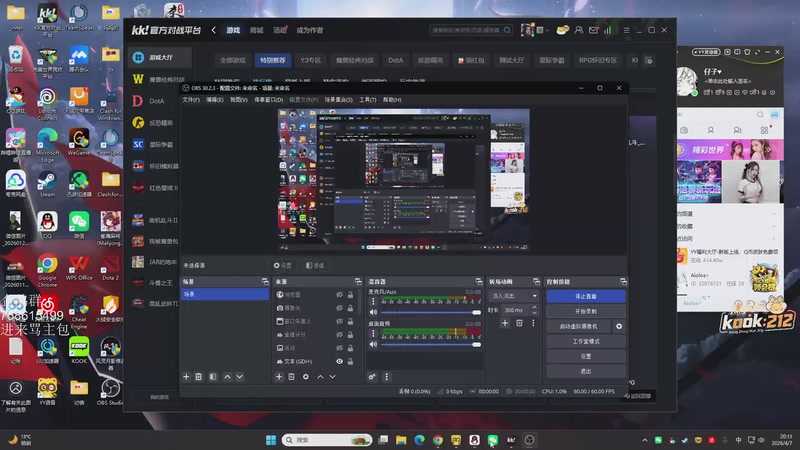The image size is (800, 450).
Task: Open the scene filters icon in Scenes panel
Action: [213, 377]
